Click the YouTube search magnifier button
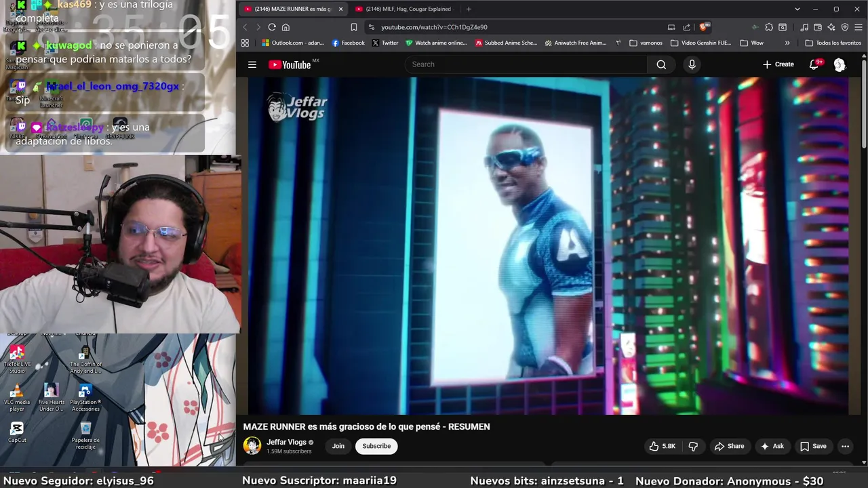The height and width of the screenshot is (488, 868). [661, 64]
